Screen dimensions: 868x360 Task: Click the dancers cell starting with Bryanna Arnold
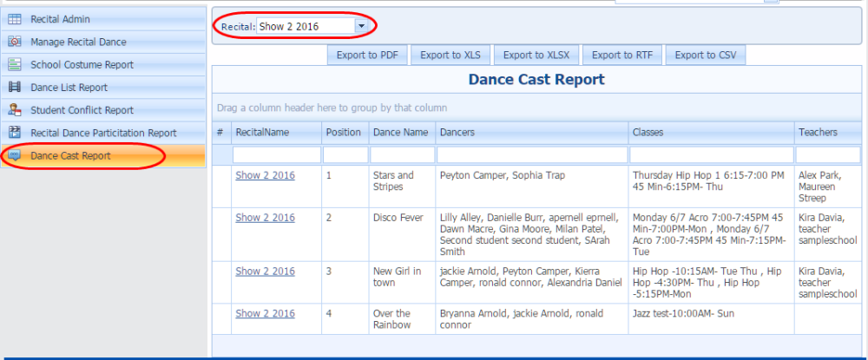point(532,319)
